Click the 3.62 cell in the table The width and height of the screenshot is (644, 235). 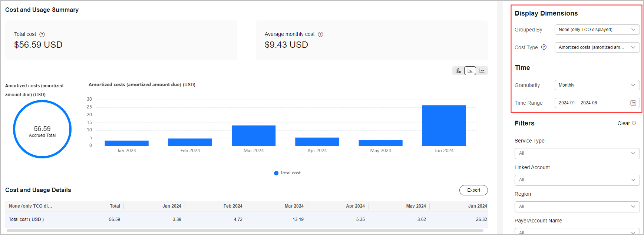[x=422, y=219]
